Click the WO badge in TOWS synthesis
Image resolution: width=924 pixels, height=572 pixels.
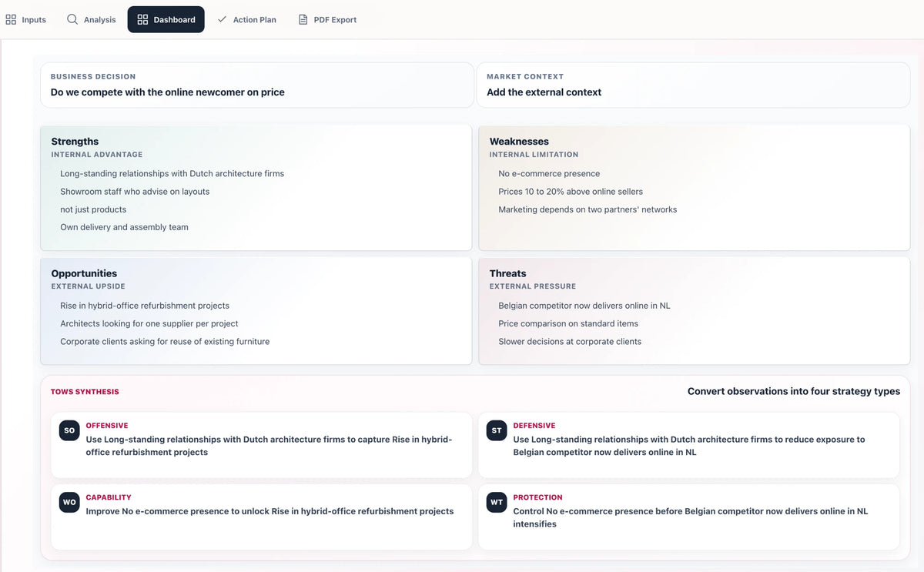69,502
